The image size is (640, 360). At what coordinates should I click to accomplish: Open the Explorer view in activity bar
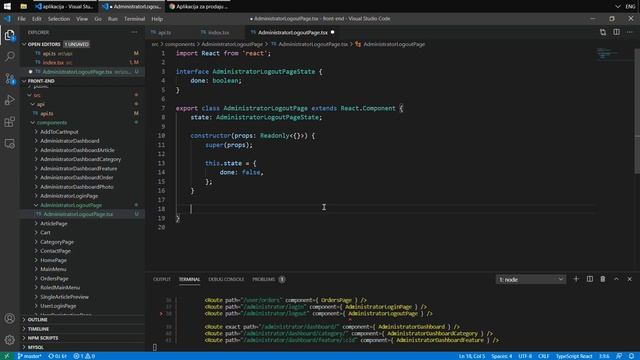(9, 36)
